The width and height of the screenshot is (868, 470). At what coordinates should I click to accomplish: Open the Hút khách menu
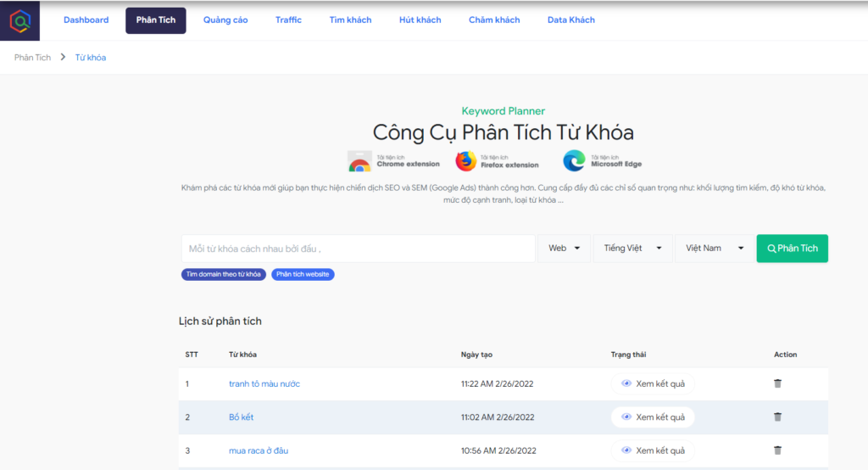tap(420, 20)
